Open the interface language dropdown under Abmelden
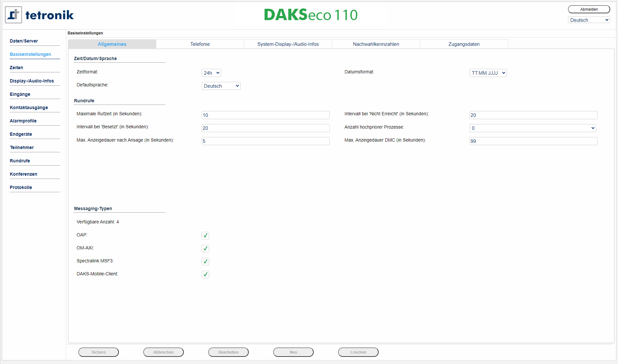 point(589,20)
